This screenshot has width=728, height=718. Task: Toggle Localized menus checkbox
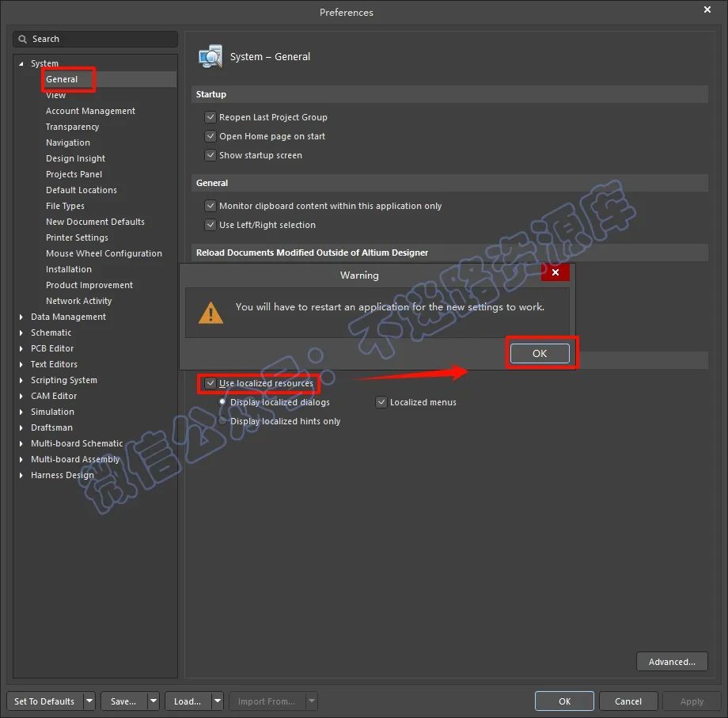point(381,402)
